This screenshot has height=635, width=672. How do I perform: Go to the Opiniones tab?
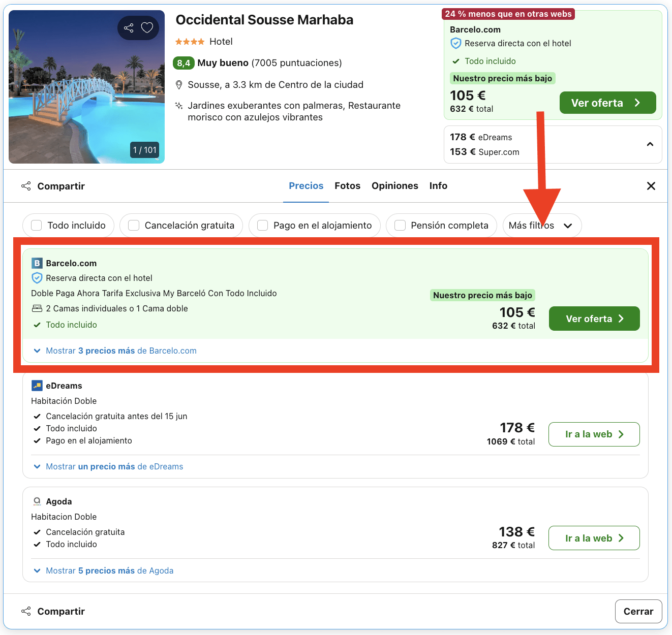point(395,186)
